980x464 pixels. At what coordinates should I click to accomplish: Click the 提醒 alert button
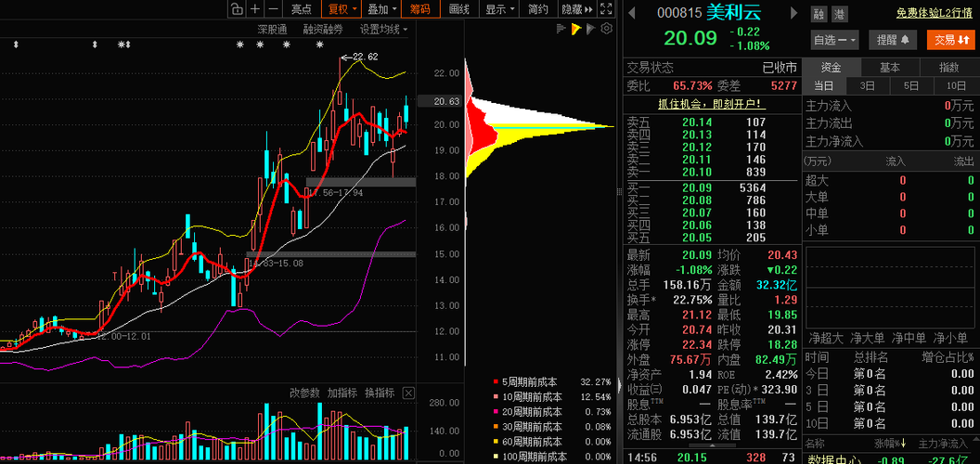coord(893,40)
